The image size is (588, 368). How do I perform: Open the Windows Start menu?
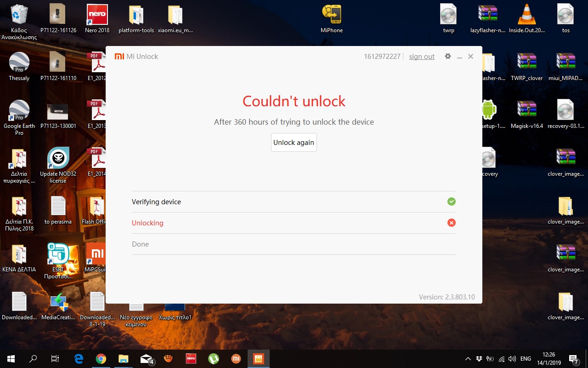11,359
